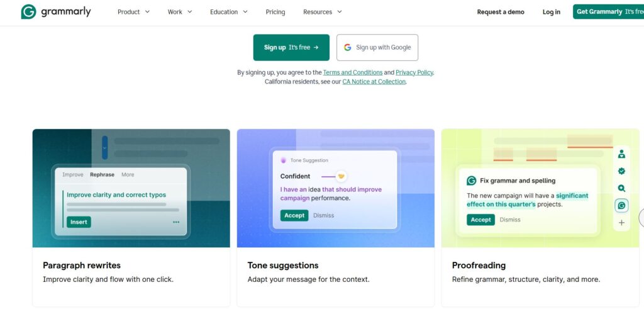Click the carousel next arrow at right edge
Screen dimensions: 644x309
pos(641,218)
